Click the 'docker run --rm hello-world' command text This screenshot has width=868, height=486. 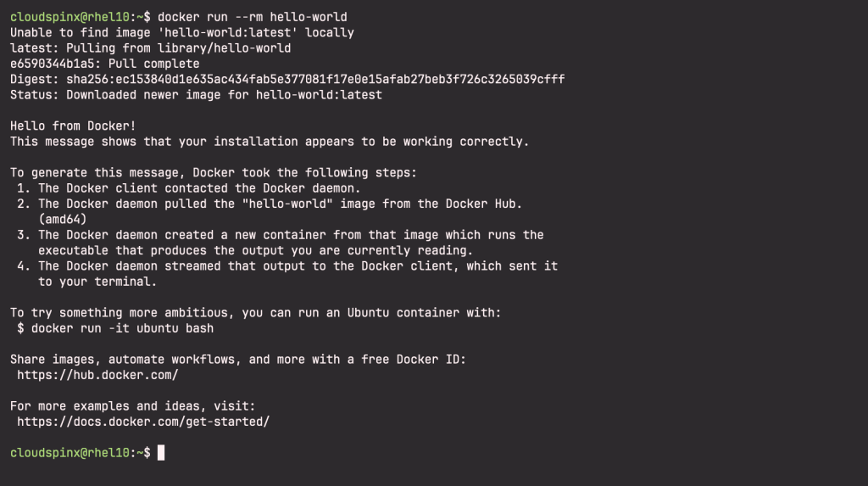tap(253, 17)
